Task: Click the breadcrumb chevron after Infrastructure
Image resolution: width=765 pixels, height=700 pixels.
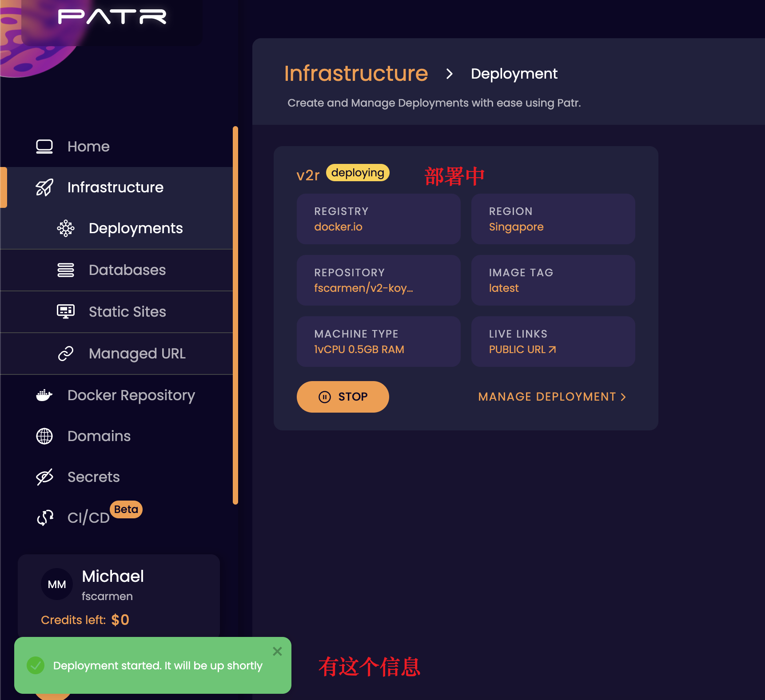Action: pos(450,74)
